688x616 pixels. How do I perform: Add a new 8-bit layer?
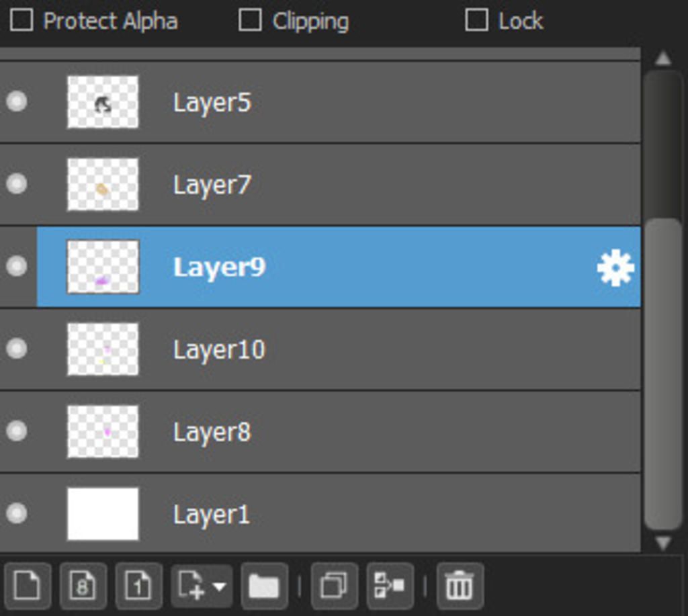pos(83,586)
